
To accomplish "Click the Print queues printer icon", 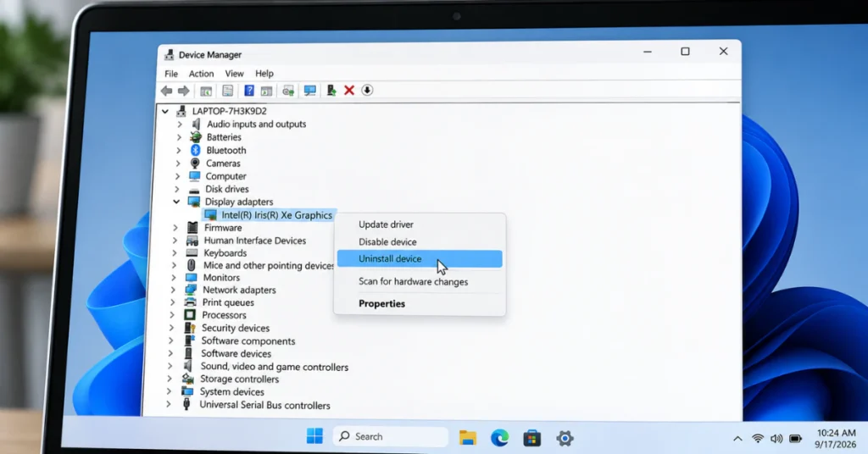I will click(x=191, y=302).
